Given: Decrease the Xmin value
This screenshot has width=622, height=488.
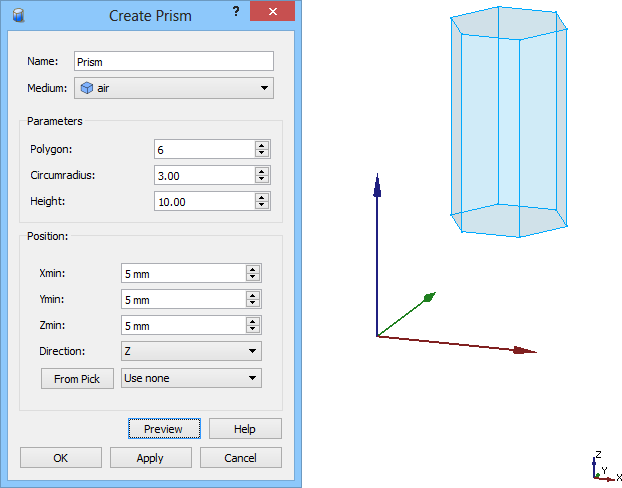Looking at the screenshot, I should click(253, 277).
